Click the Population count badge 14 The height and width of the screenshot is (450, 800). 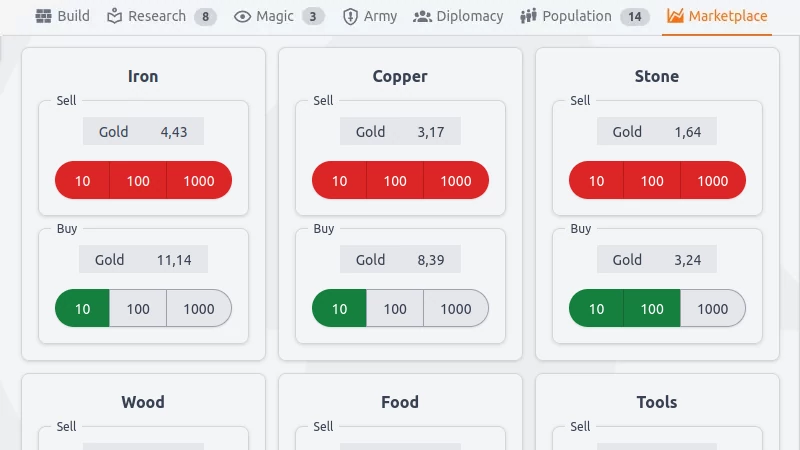tap(635, 16)
